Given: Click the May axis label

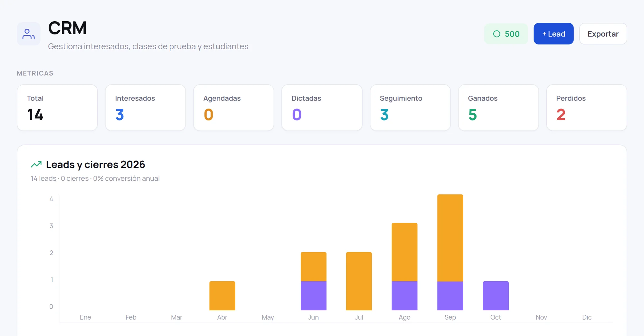Looking at the screenshot, I should [268, 317].
